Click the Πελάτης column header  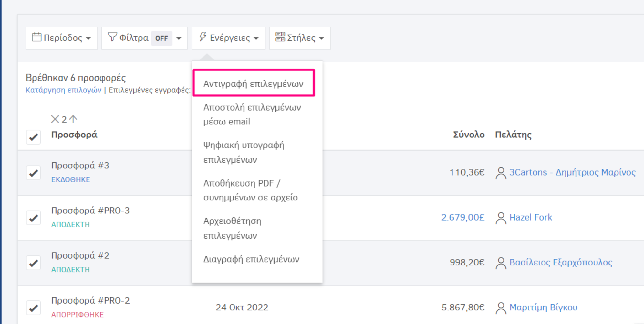[x=513, y=135]
